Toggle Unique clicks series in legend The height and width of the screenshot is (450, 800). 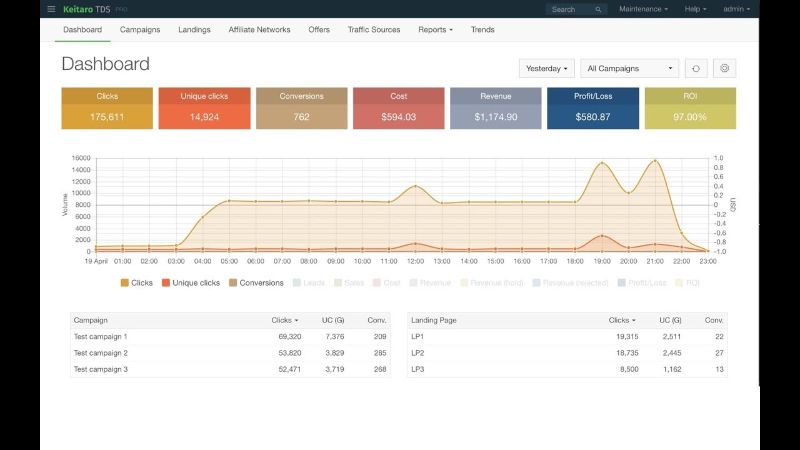coord(190,283)
